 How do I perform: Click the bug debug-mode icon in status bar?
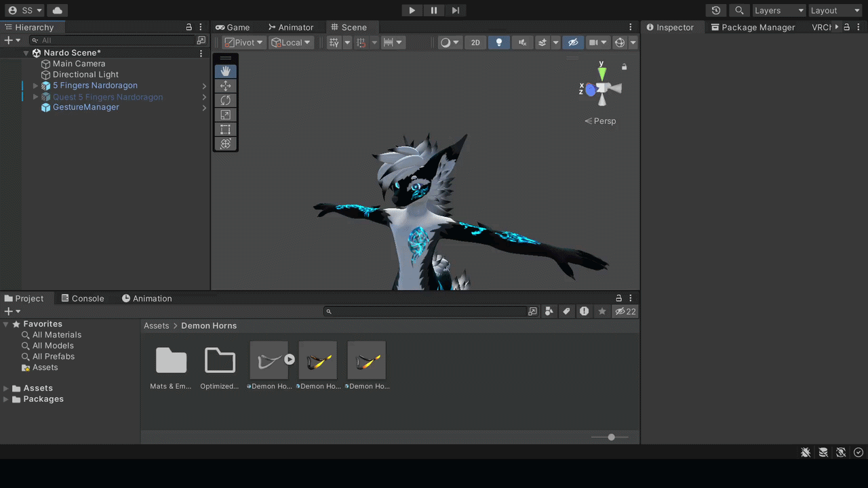(x=806, y=452)
